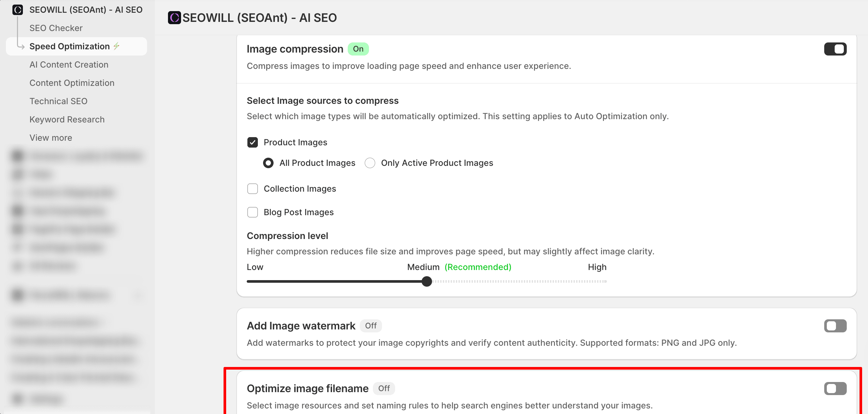
Task: Click the High compression level label
Action: point(597,267)
